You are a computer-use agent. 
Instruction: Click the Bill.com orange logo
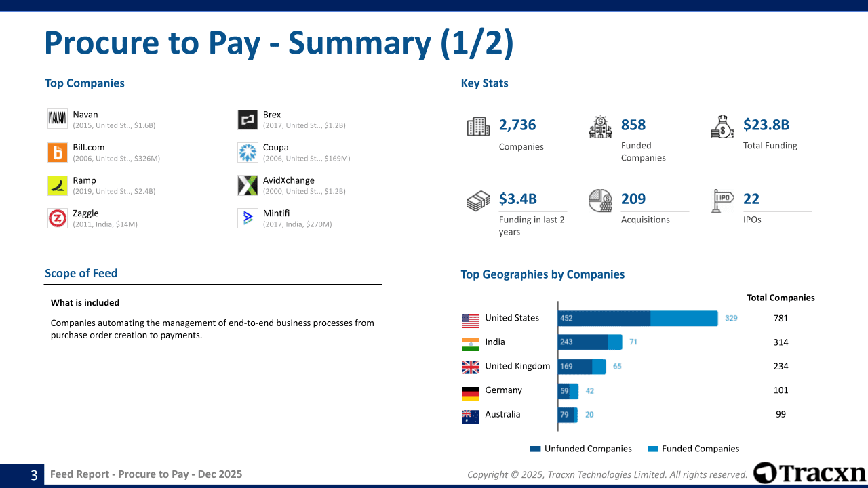pos(58,152)
